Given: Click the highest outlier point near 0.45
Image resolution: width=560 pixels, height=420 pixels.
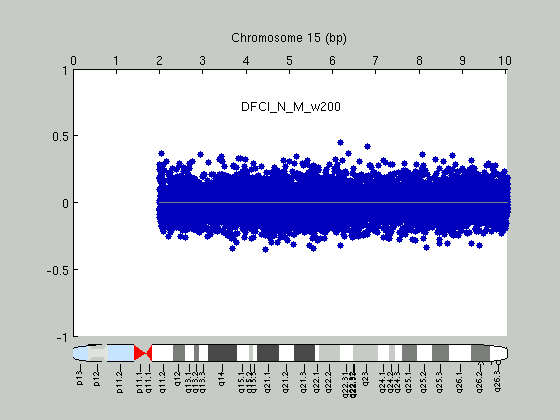Looking at the screenshot, I should tap(340, 142).
